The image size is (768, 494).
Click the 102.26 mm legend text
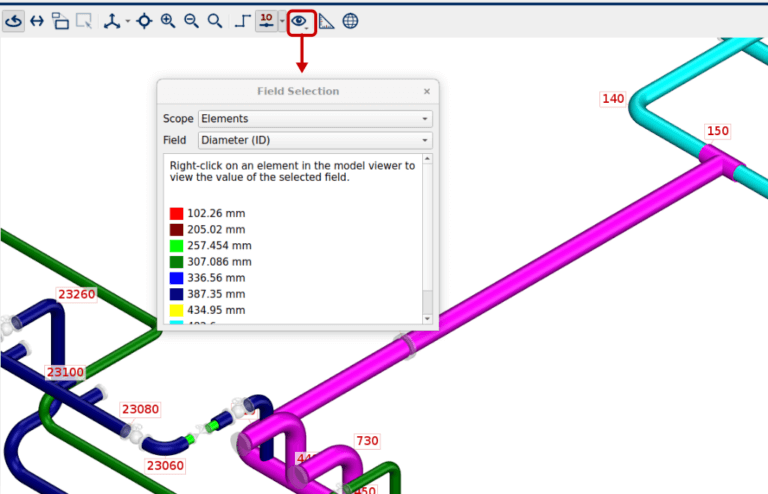[216, 213]
